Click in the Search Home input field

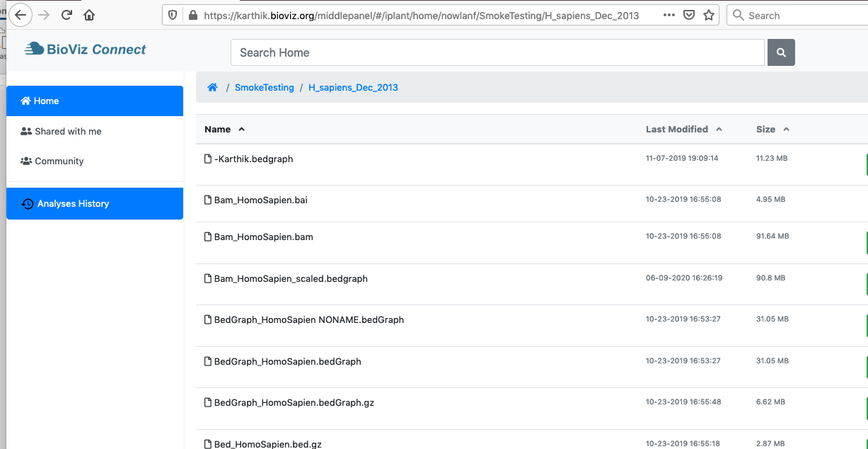497,52
